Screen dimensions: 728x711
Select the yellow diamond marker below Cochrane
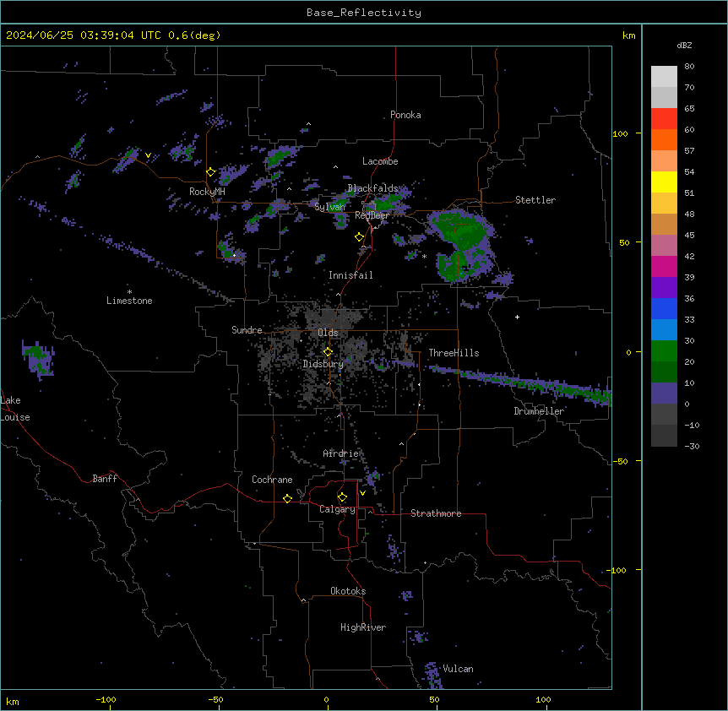287,498
